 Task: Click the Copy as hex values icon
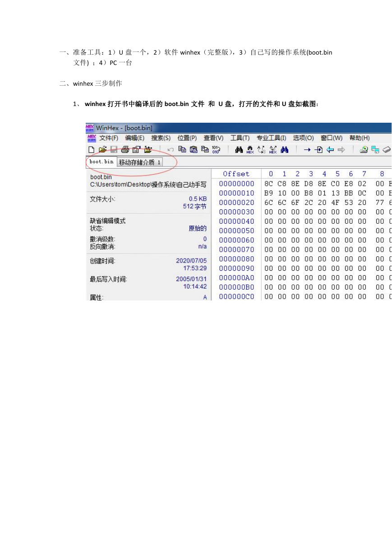205,150
